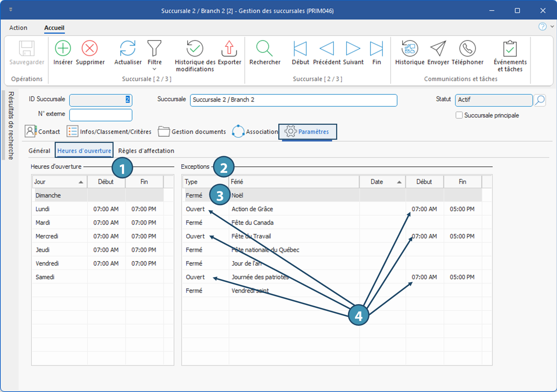Expand the Filtre dropdown arrow

(155, 69)
